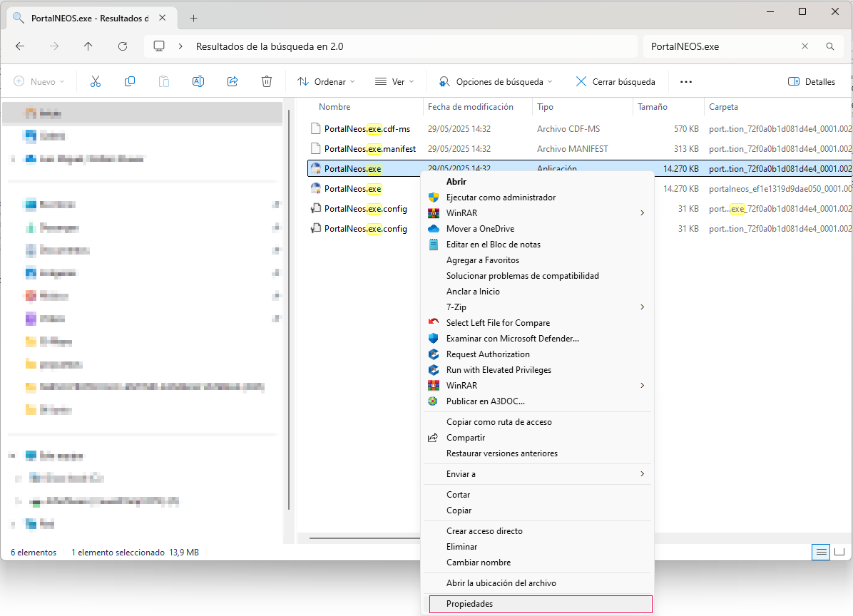This screenshot has width=853, height=616.
Task: Click the address bar breadcrumb chevron
Action: (180, 46)
